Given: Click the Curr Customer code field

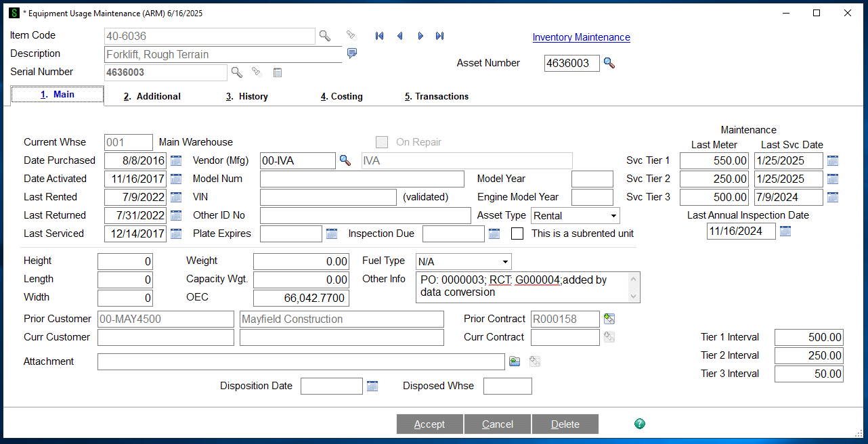Looking at the screenshot, I should point(166,337).
